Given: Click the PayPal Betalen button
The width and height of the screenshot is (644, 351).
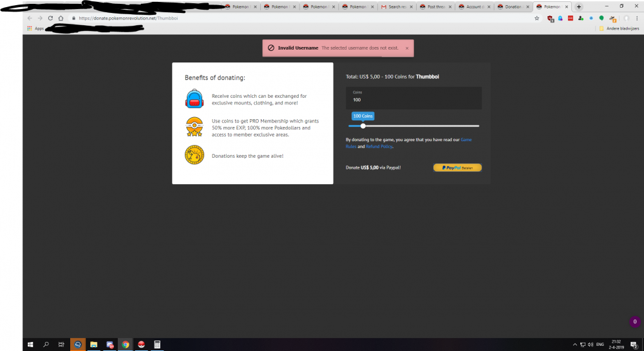Looking at the screenshot, I should [457, 167].
